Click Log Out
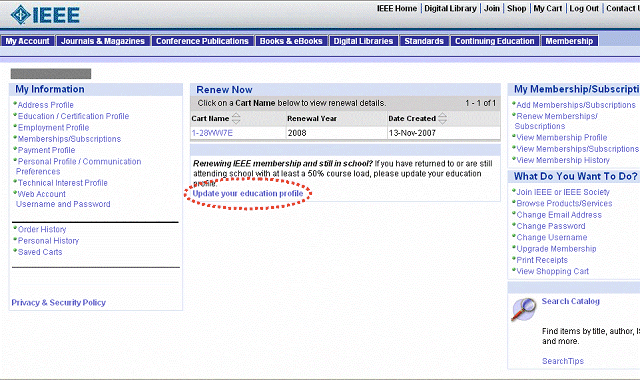Screen dimensions: 640x380 coord(584,9)
